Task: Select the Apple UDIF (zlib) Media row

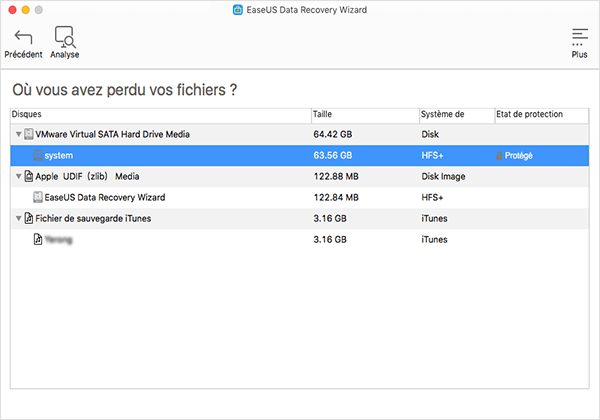Action: coord(300,176)
